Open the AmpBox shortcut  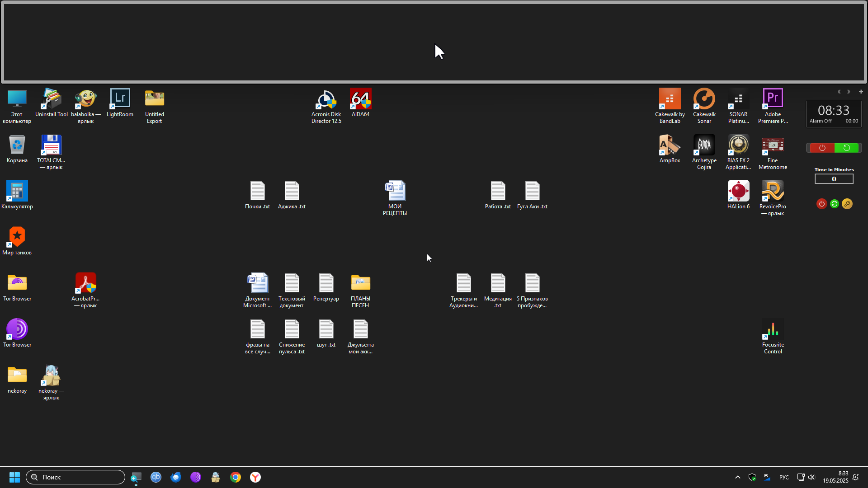click(670, 149)
